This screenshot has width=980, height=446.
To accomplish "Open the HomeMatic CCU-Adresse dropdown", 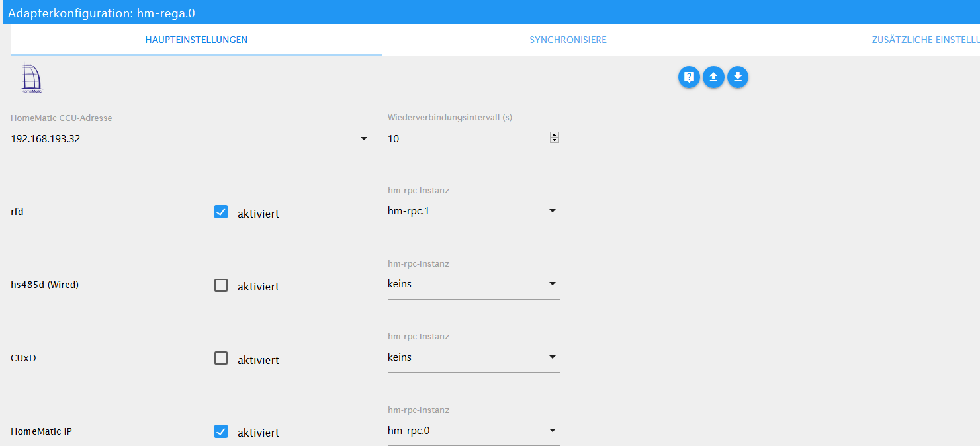I will 191,139.
